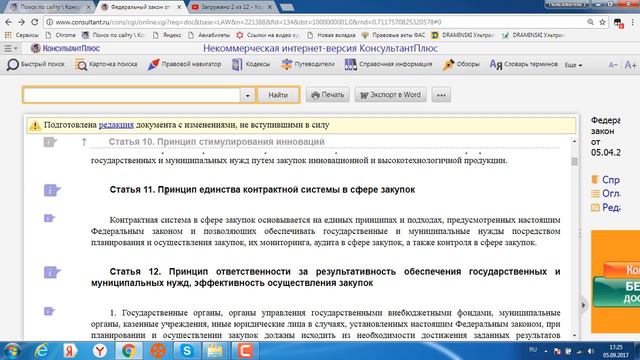Expand search field history dropdown arrow

coord(247,96)
